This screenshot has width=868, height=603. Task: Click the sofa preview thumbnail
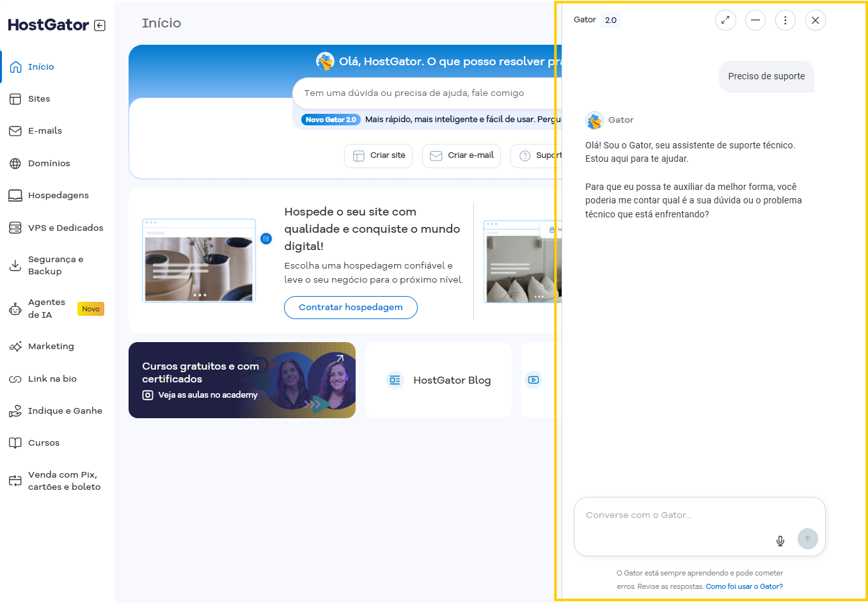523,262
